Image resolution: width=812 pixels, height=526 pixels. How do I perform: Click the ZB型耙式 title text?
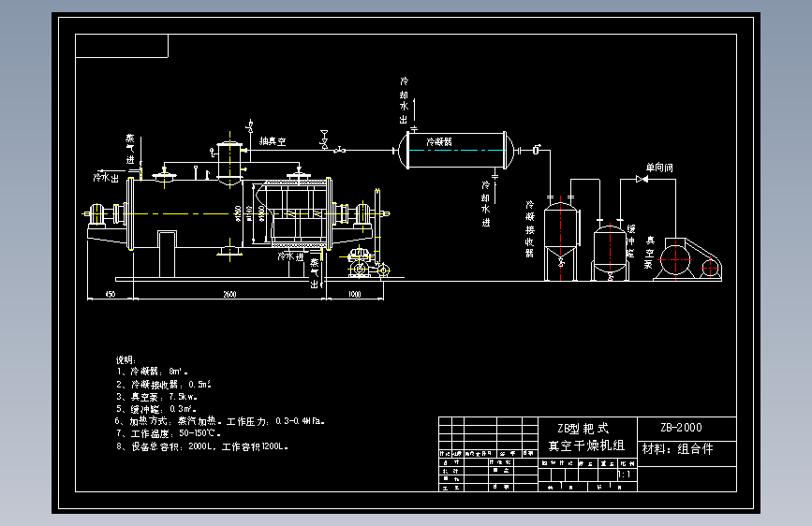pos(583,429)
